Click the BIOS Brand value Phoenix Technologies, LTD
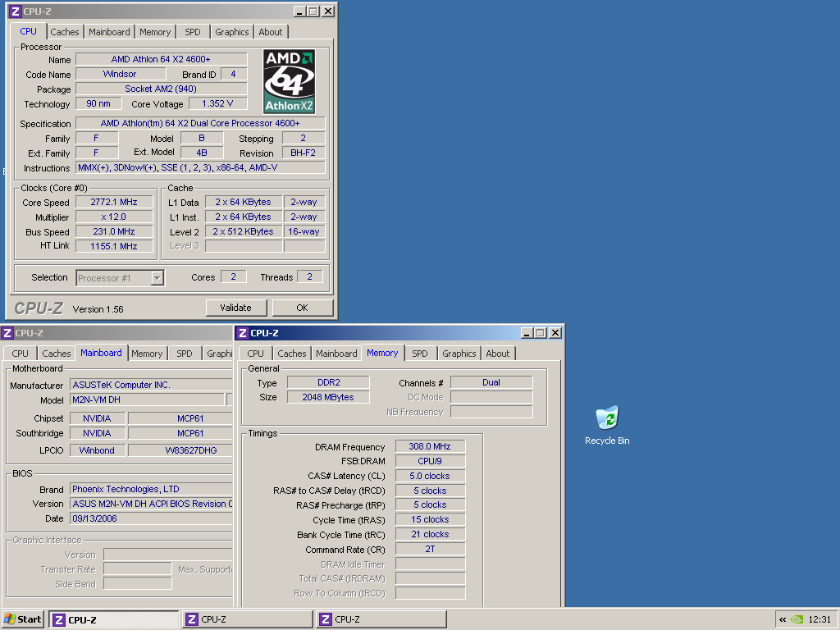The height and width of the screenshot is (630, 840). click(151, 489)
